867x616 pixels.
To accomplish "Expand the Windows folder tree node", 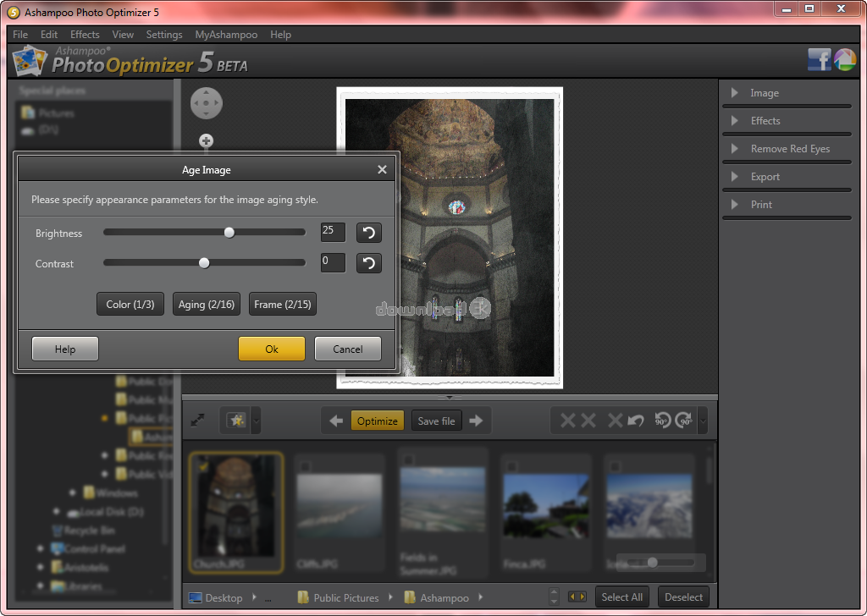I will tap(73, 492).
